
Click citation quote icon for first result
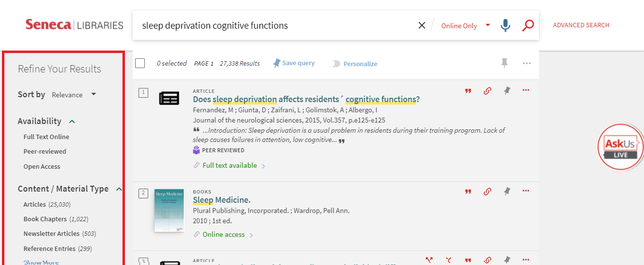468,91
